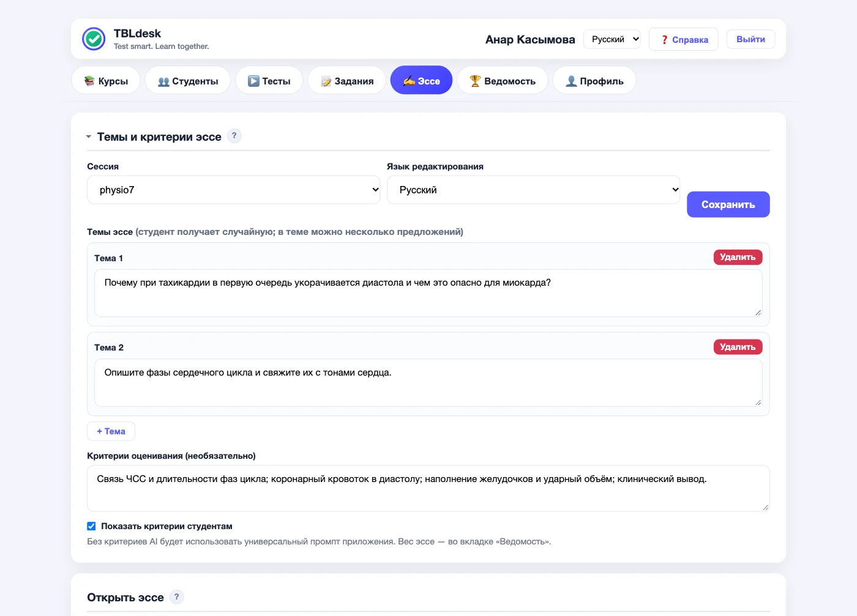Click the "Открыть эссе" section heading
The height and width of the screenshot is (616, 857).
pos(125,597)
